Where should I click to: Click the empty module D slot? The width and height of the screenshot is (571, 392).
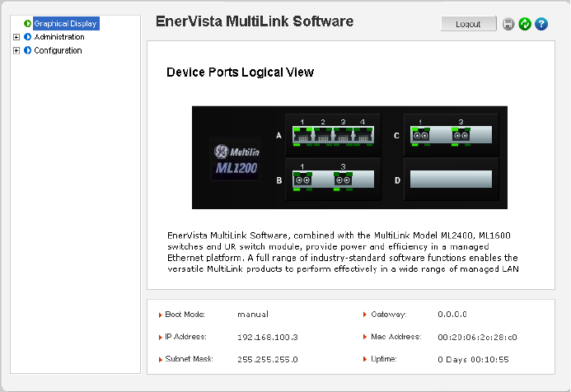(451, 179)
